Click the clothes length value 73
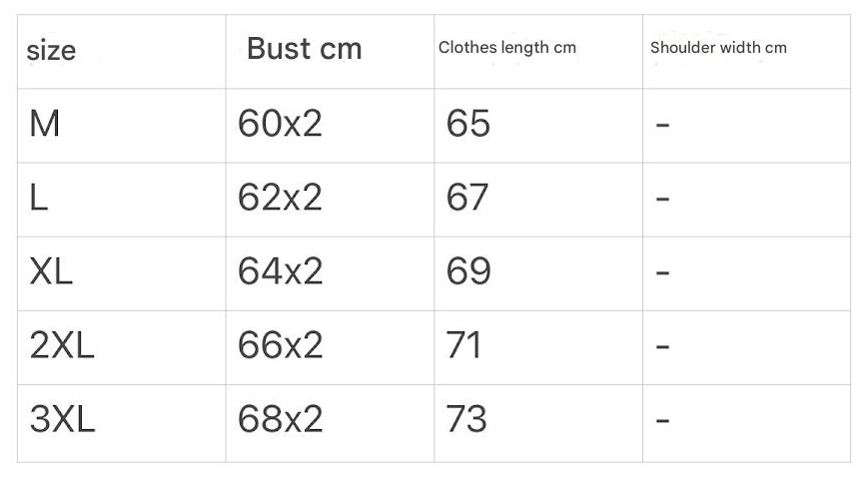The width and height of the screenshot is (868, 482). coord(467,419)
